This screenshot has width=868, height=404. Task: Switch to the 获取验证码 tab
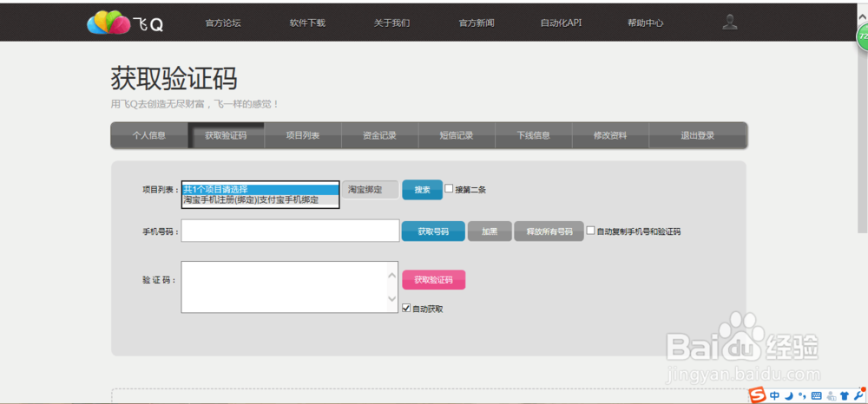click(x=226, y=135)
